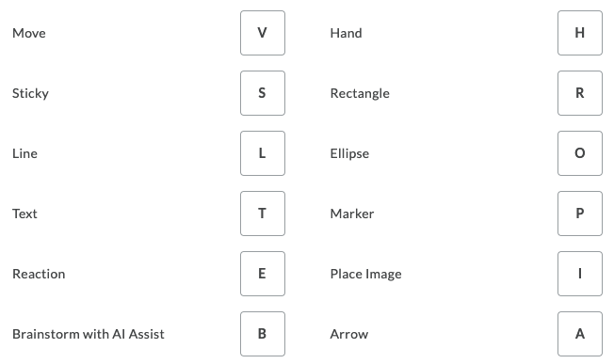The height and width of the screenshot is (364, 614).
Task: Select the Ellipse label
Action: [x=349, y=154]
